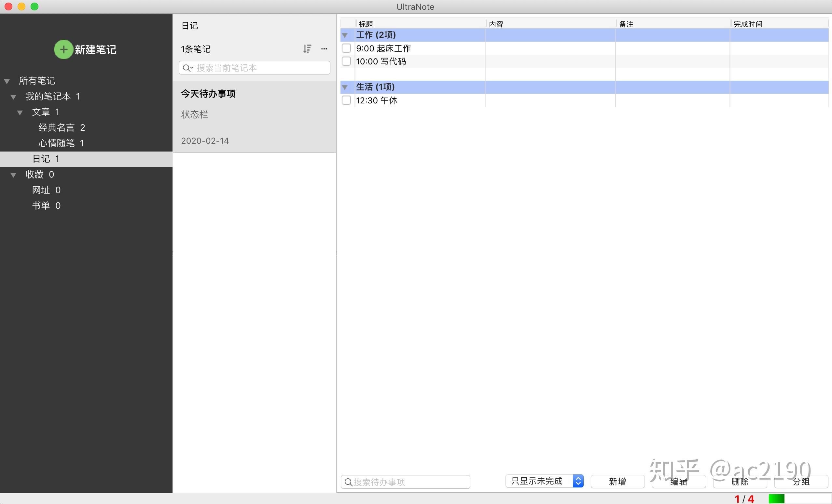Image resolution: width=832 pixels, height=504 pixels.
Task: Collapse the 生活 (1项) group
Action: pyautogui.click(x=345, y=87)
